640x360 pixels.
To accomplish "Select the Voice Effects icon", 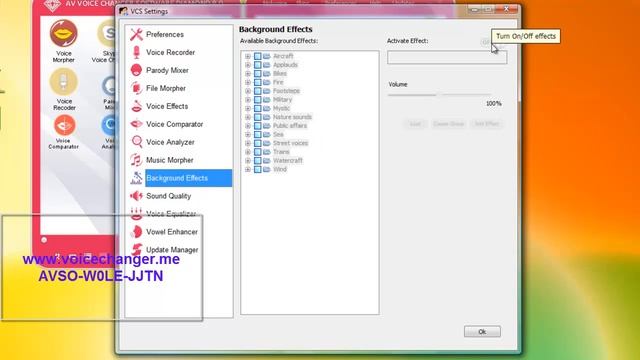I will pos(136,106).
